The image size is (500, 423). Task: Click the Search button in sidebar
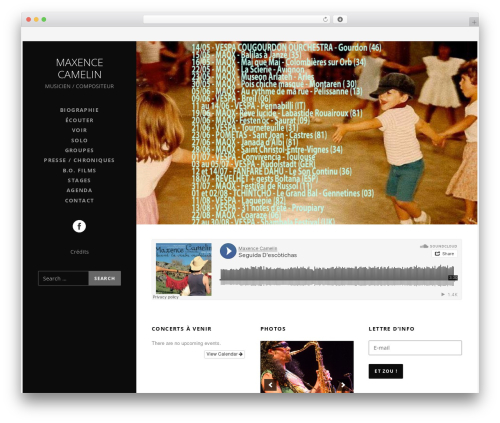(105, 278)
